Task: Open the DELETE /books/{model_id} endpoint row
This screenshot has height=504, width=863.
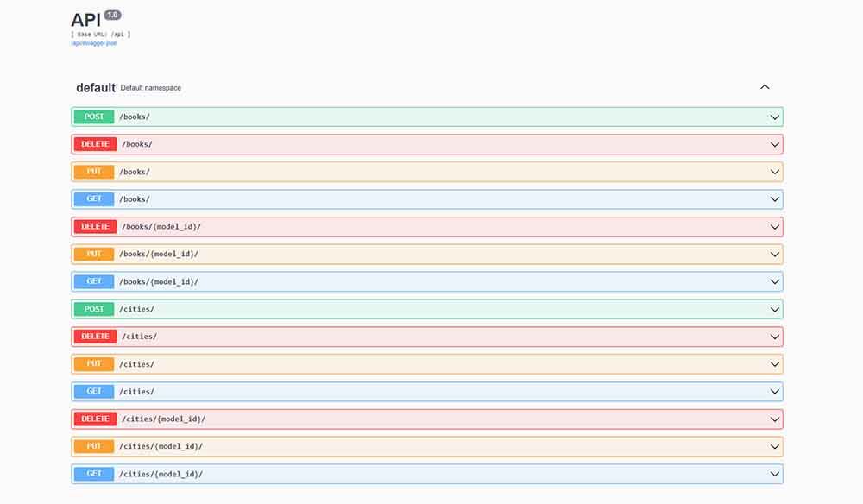Action: (x=345, y=226)
